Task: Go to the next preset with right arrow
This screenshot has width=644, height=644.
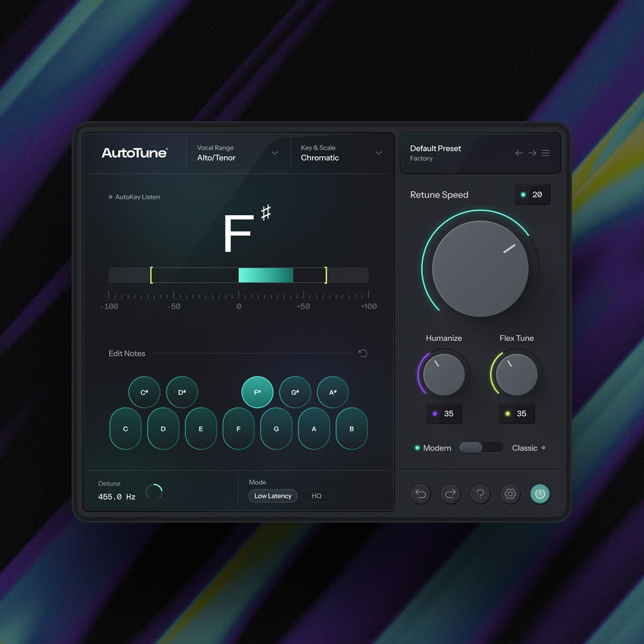Action: pos(532,153)
